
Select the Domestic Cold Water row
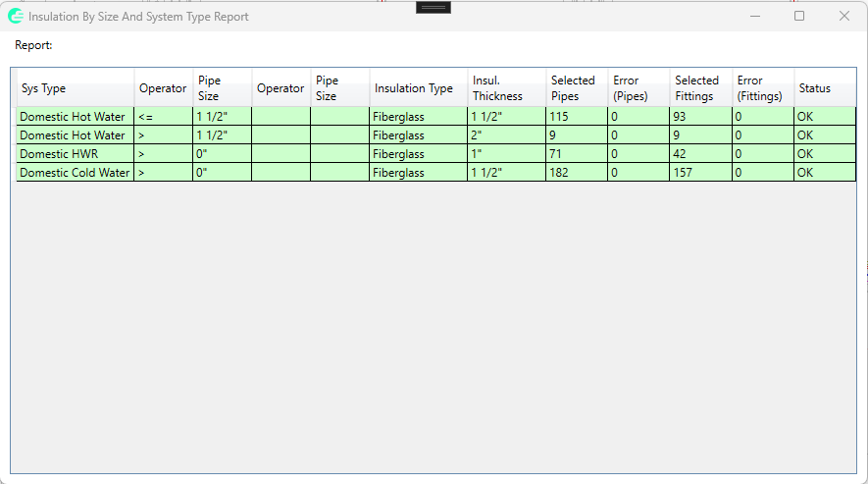tap(75, 173)
